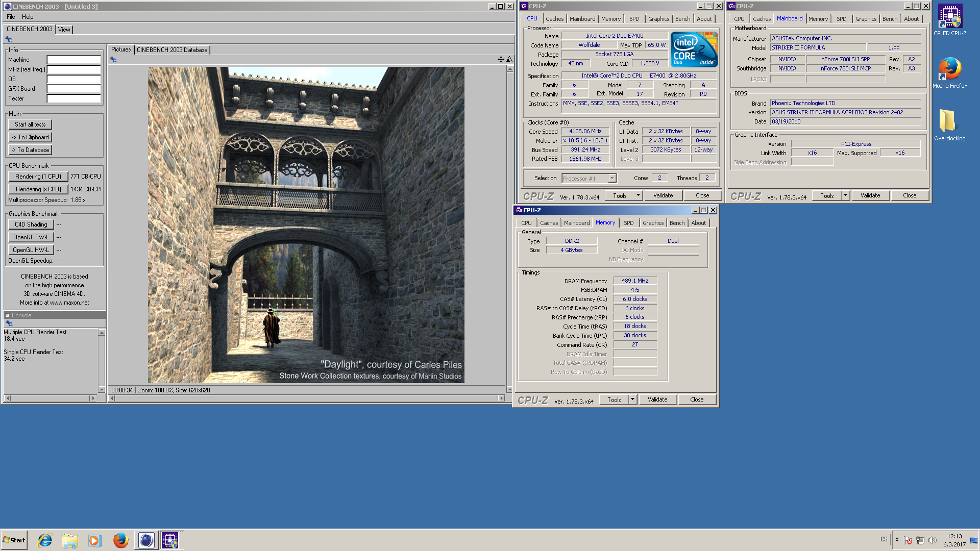The height and width of the screenshot is (551, 980).
Task: Run Rendering (1 CPU) benchmark
Action: [x=38, y=177]
